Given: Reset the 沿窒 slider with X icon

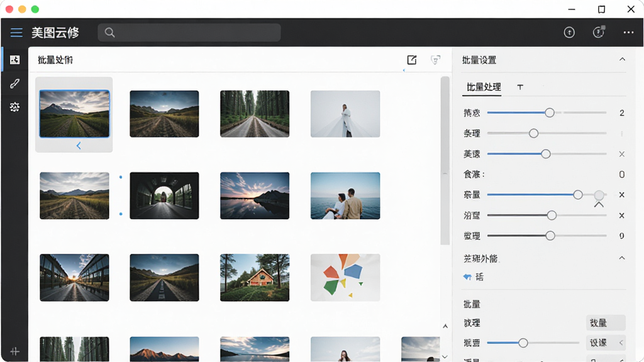Looking at the screenshot, I should (x=622, y=216).
